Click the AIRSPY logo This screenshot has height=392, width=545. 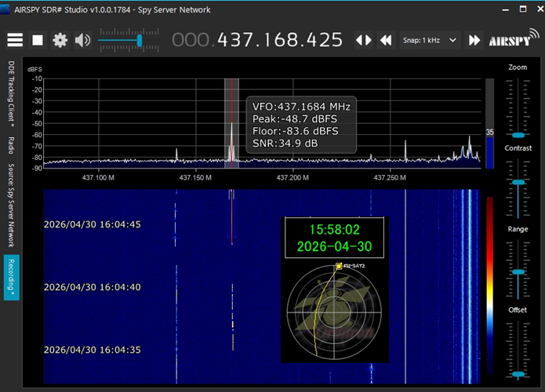click(x=514, y=39)
